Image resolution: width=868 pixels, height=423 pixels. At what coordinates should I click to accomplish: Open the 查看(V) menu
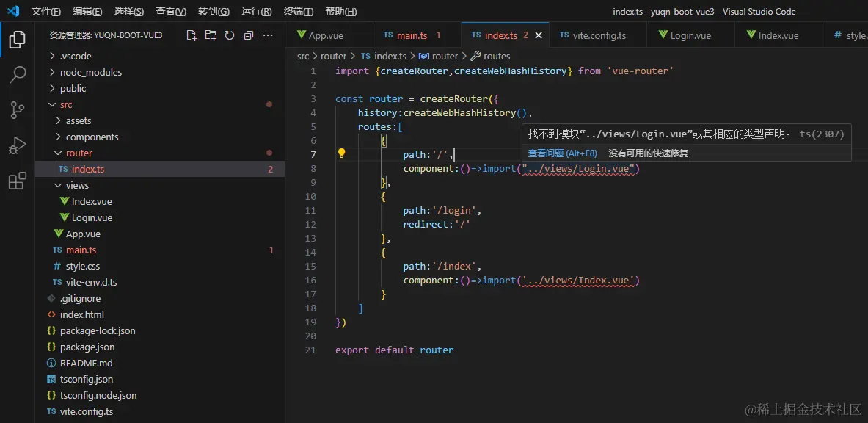coord(171,12)
